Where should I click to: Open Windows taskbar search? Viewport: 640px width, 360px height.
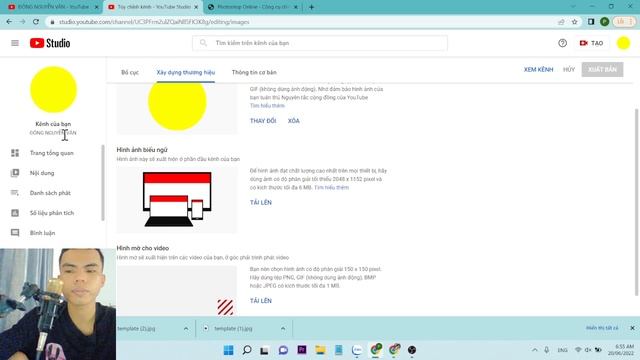point(247,350)
